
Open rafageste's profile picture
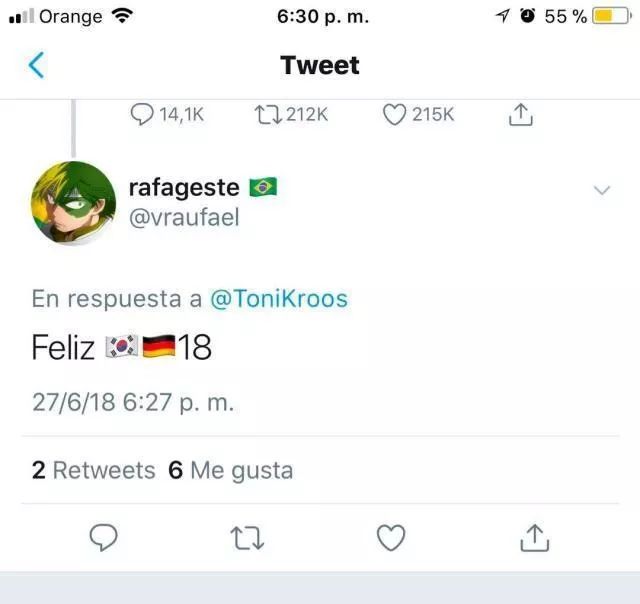click(x=74, y=203)
